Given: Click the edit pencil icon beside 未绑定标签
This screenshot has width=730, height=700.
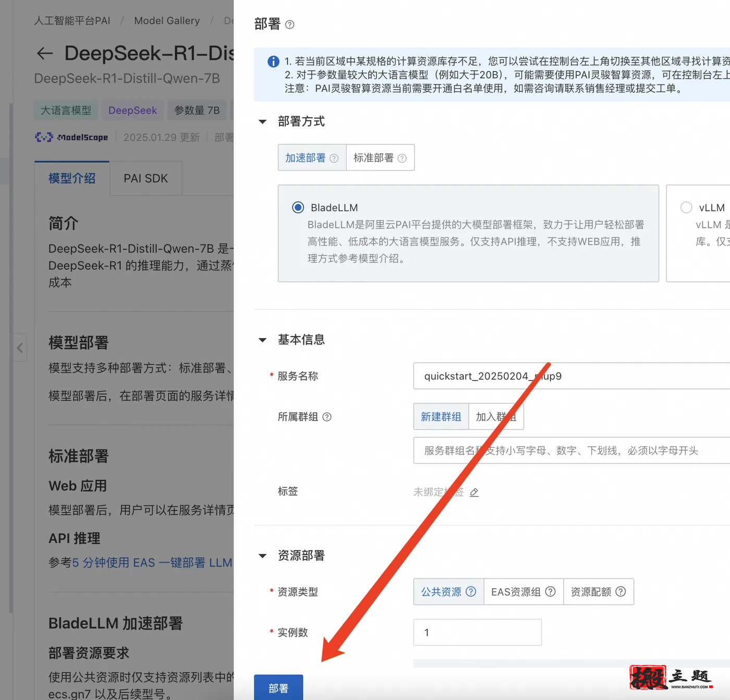Looking at the screenshot, I should click(x=474, y=492).
